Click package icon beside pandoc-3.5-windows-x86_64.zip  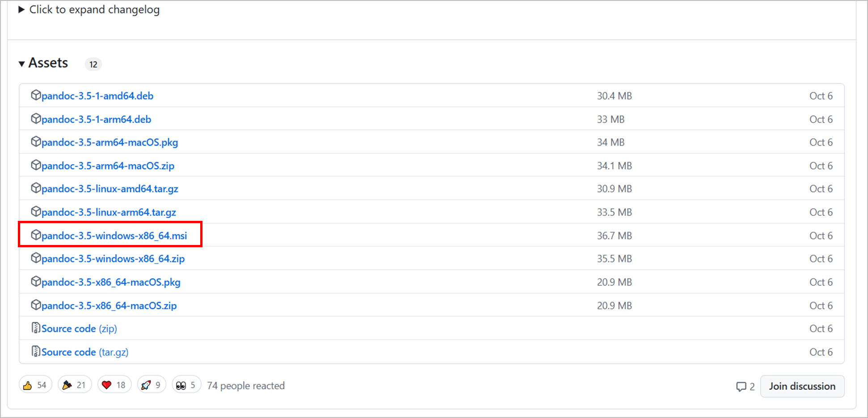[x=36, y=258]
